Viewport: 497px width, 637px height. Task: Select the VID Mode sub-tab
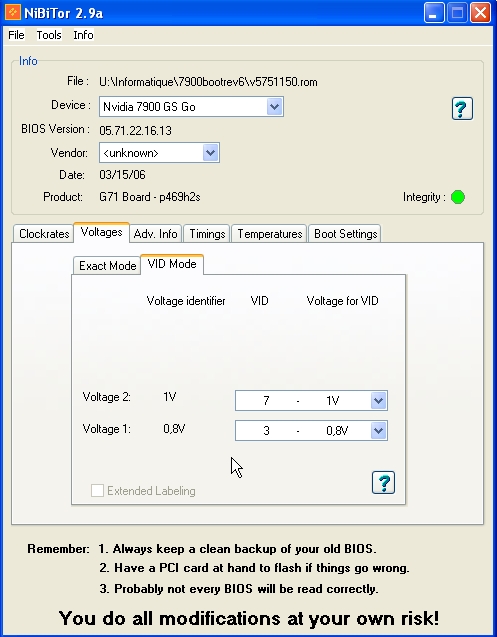(172, 264)
